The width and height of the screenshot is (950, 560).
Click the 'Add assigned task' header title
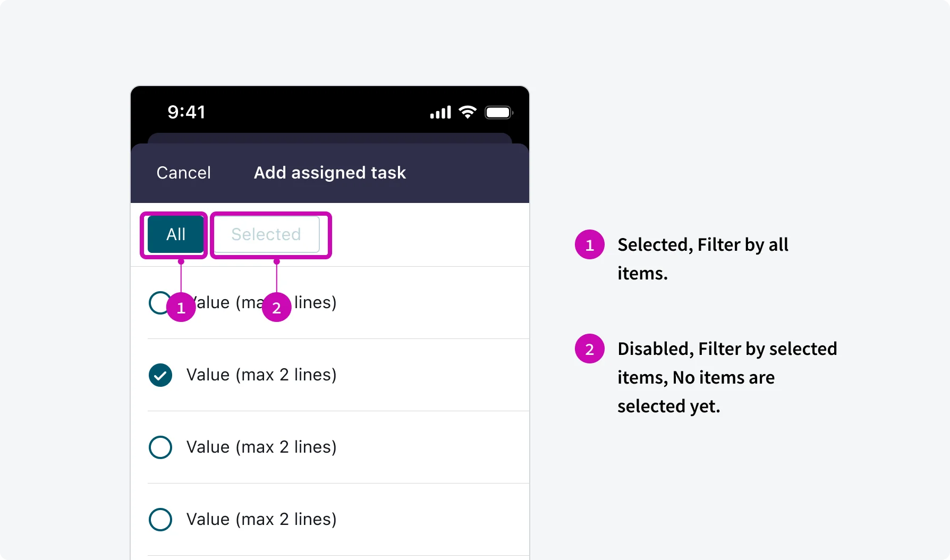click(330, 173)
